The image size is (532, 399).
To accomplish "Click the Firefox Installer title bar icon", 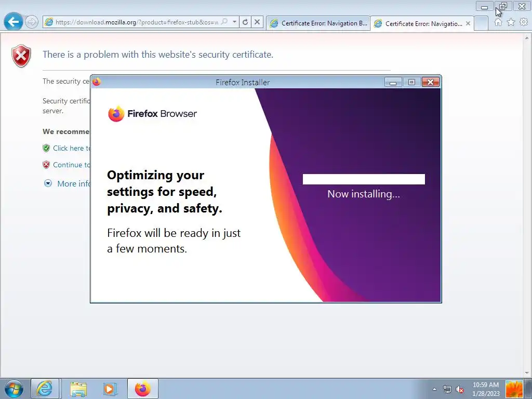I will click(x=97, y=82).
